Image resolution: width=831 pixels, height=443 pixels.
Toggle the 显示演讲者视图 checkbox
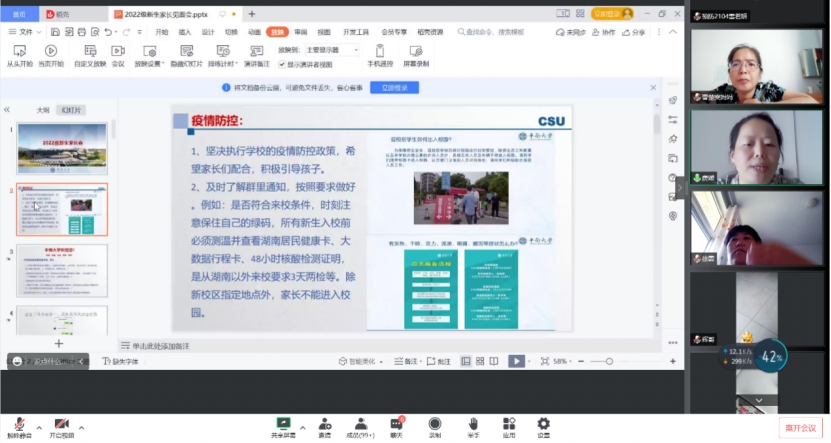(282, 64)
